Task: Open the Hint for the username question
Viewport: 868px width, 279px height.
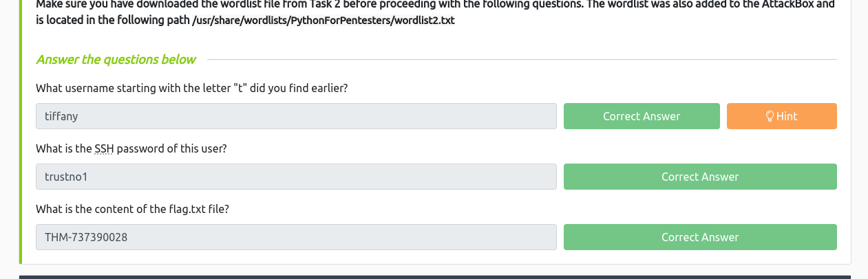Action: [781, 116]
